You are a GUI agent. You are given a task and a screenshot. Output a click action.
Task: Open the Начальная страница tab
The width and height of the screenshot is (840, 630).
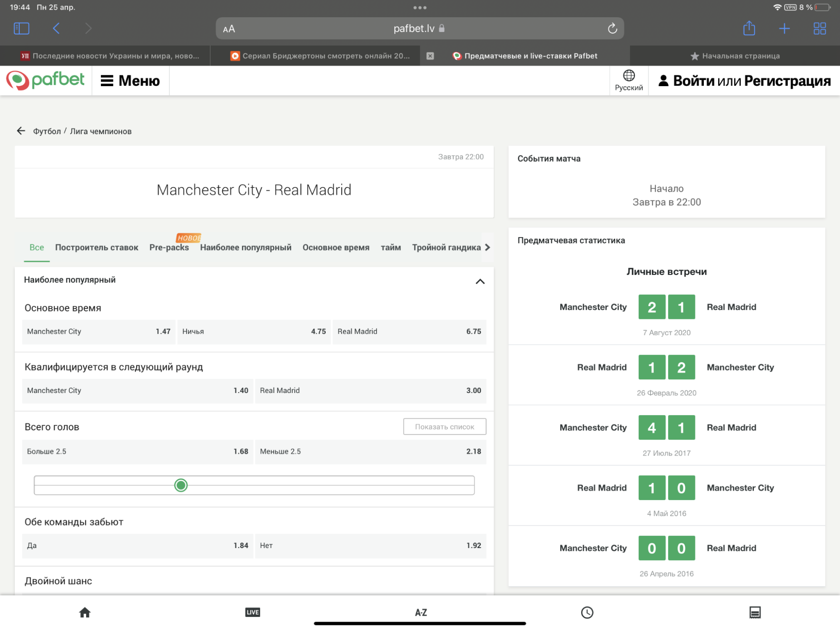click(735, 56)
